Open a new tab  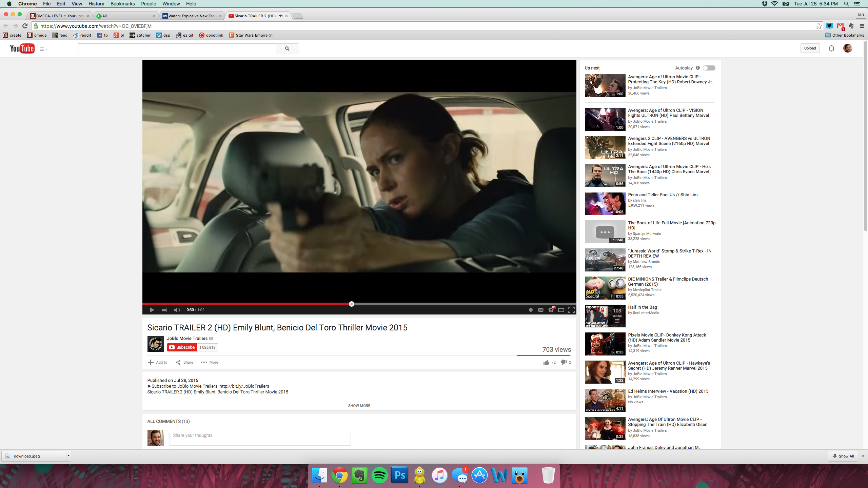point(297,16)
